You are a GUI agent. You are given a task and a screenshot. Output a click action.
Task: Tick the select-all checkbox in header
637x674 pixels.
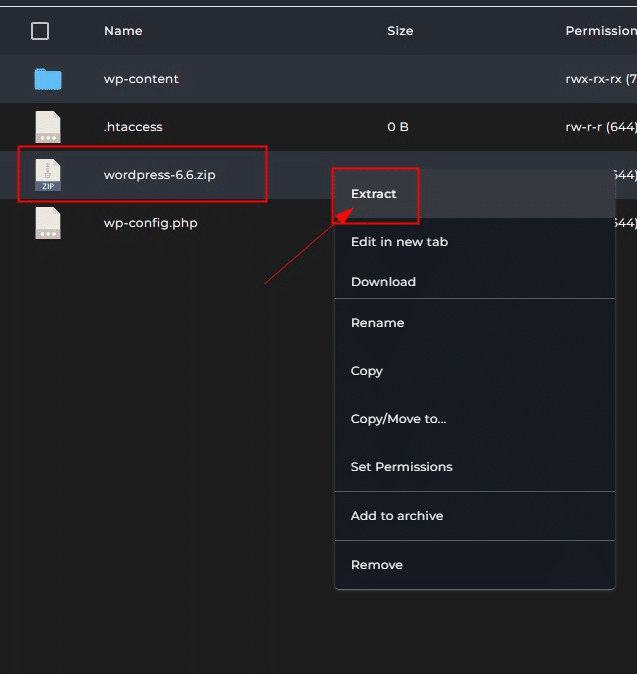40,31
